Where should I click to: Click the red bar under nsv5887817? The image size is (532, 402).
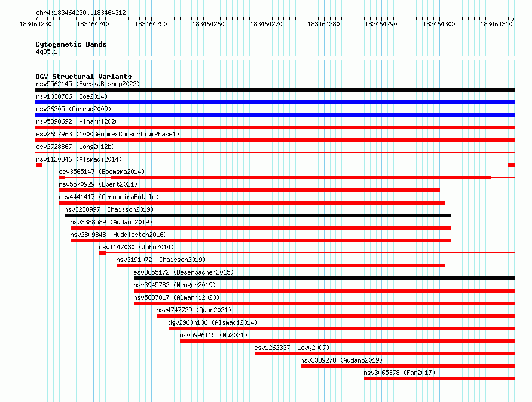click(x=325, y=303)
